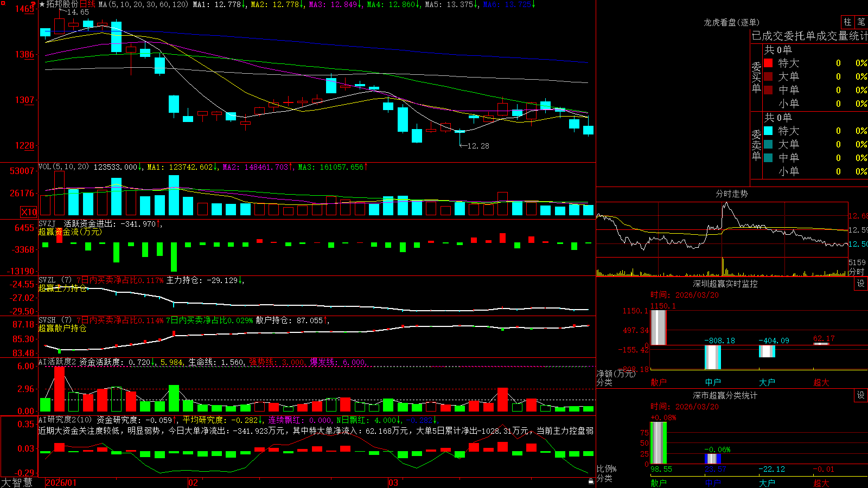Click the 14.65 high price annotation
This screenshot has width=868, height=488.
pyautogui.click(x=78, y=12)
